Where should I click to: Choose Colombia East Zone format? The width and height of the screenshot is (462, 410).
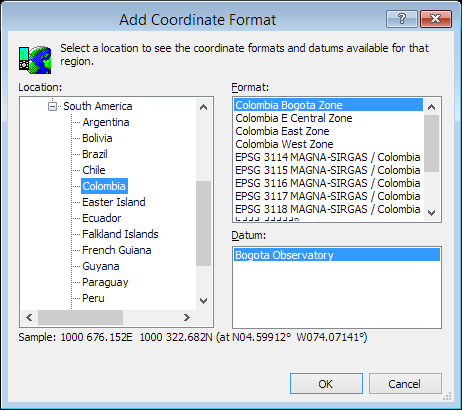328,131
